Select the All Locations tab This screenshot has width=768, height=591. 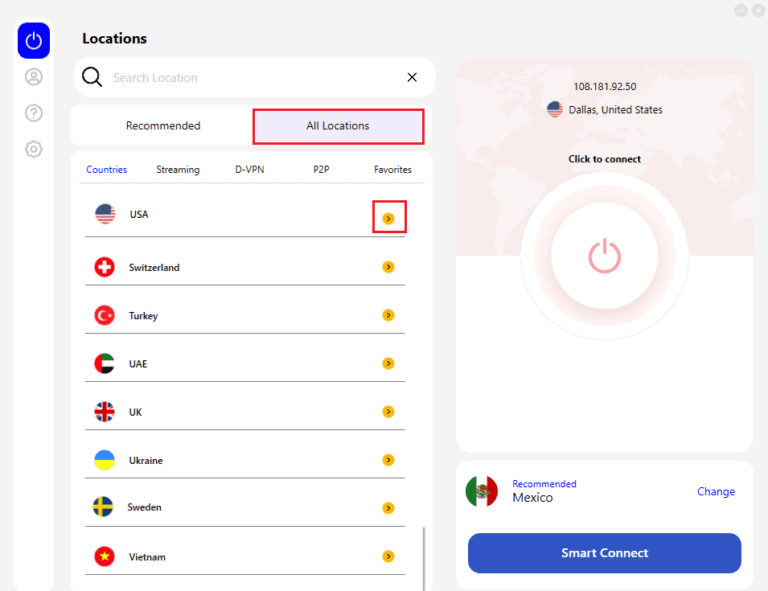pyautogui.click(x=338, y=126)
